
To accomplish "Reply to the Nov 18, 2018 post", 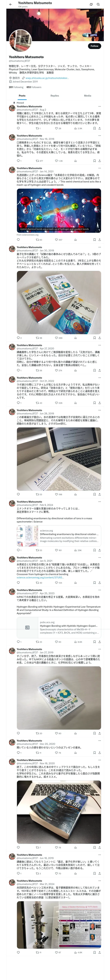I will click(19, 161).
